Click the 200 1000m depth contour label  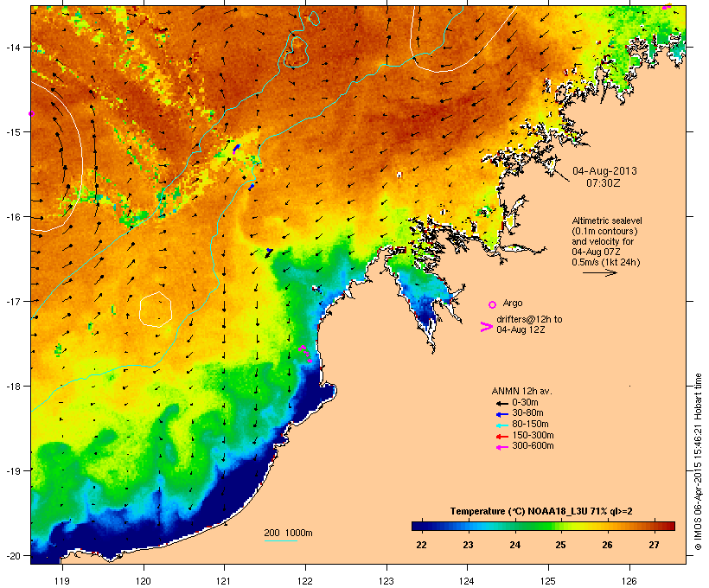point(288,533)
